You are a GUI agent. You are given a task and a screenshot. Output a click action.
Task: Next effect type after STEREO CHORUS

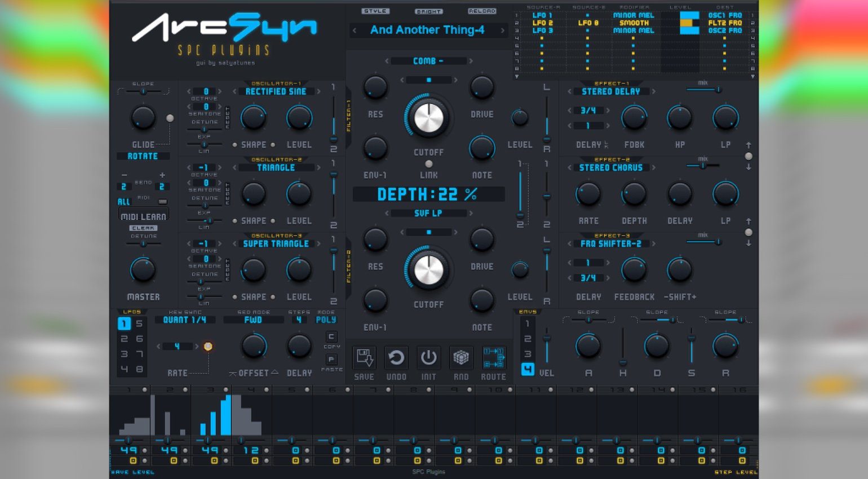point(653,167)
